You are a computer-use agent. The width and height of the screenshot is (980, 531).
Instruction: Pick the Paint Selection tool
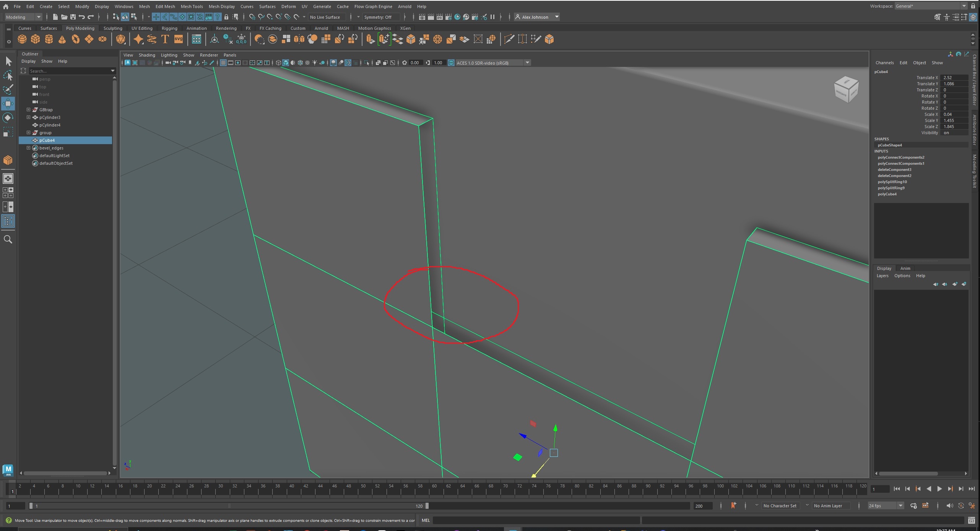click(x=8, y=89)
